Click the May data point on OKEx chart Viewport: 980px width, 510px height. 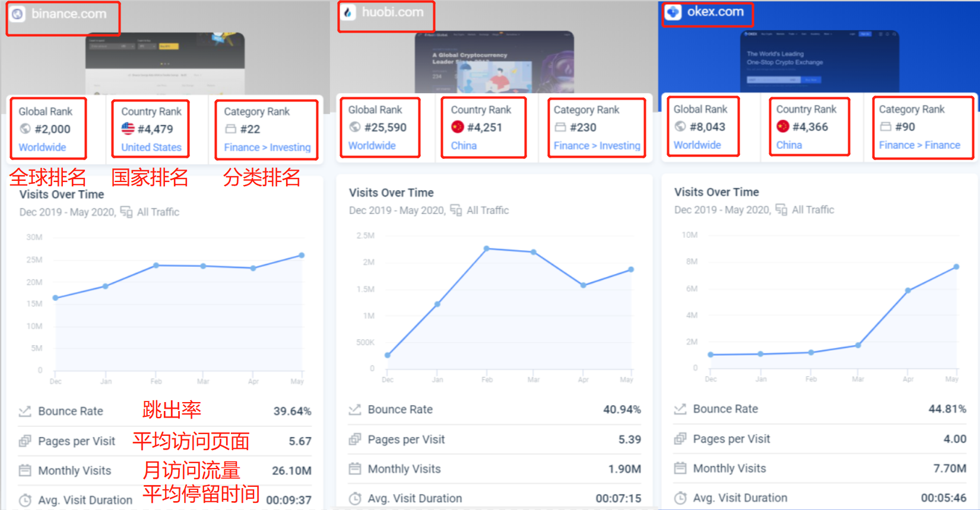pyautogui.click(x=956, y=267)
